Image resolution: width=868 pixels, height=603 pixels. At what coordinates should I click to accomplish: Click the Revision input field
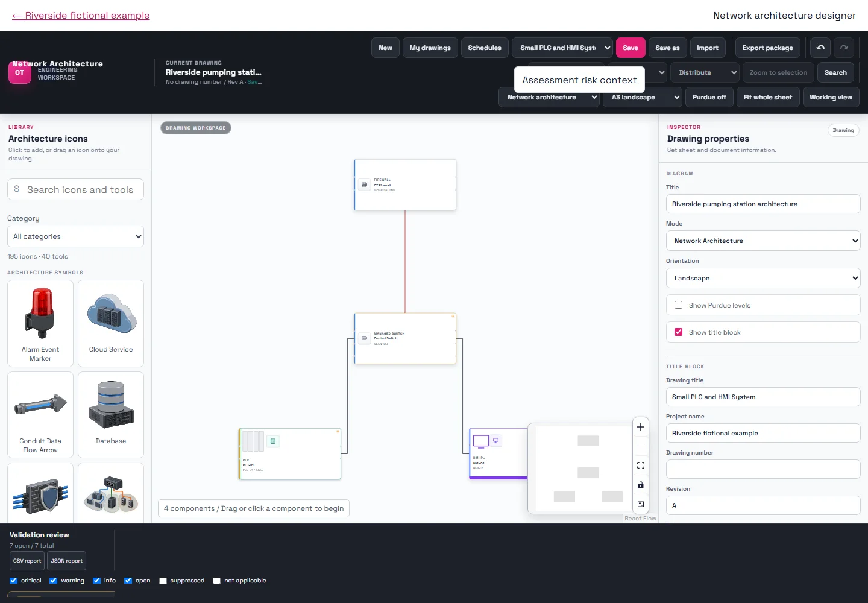click(763, 505)
